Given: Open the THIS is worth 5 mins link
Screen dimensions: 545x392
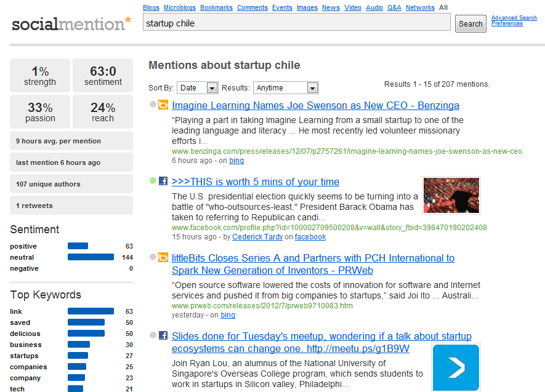Looking at the screenshot, I should 256,182.
